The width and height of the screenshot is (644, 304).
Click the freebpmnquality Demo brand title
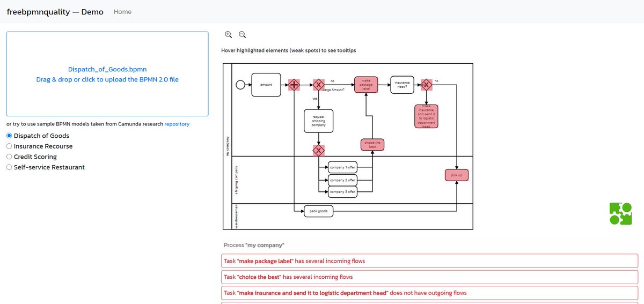55,12
